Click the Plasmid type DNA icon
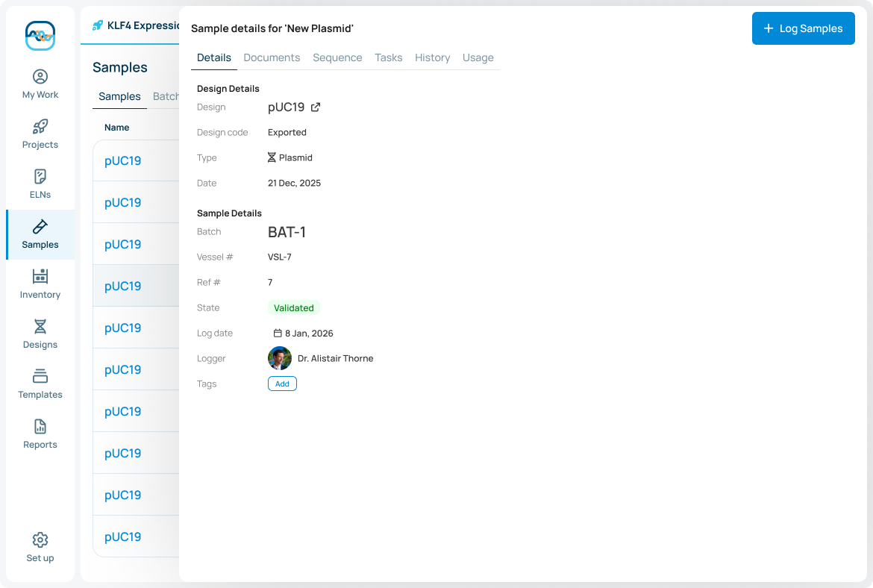The width and height of the screenshot is (873, 588). click(272, 157)
